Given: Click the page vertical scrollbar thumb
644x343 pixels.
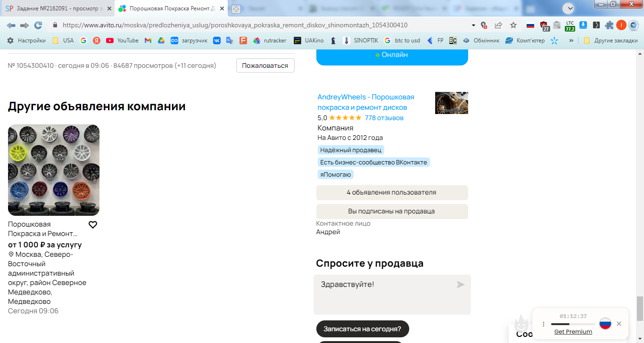Looking at the screenshot, I should pos(640,308).
